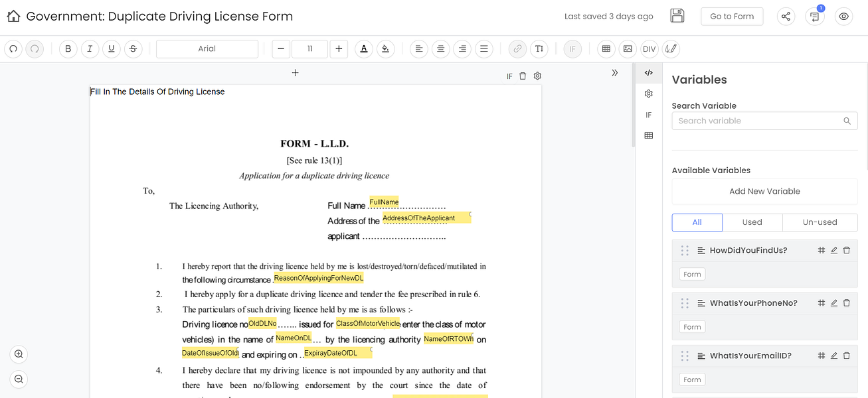Open the text color picker
The width and height of the screenshot is (868, 398).
363,48
